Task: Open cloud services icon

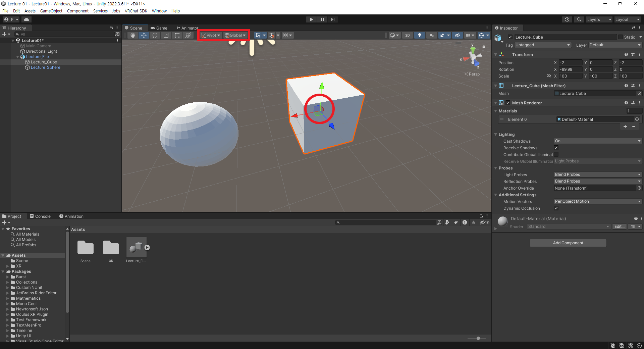Action: pos(26,19)
